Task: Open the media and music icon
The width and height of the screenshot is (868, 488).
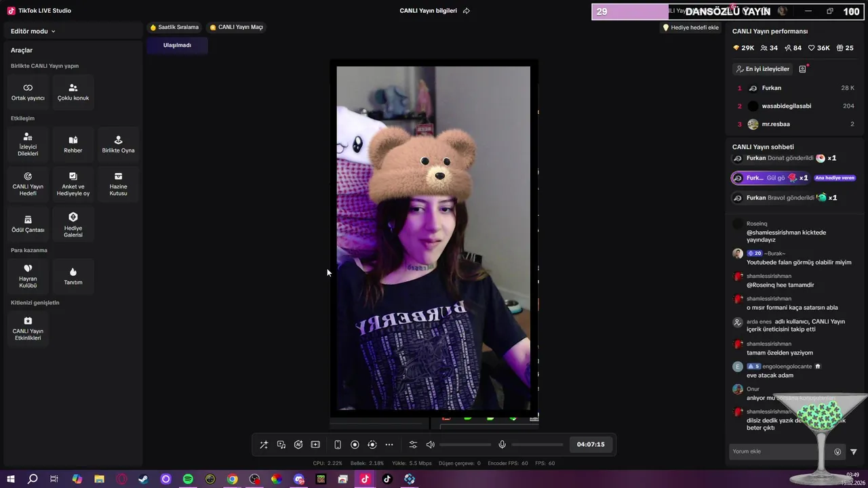Action: tap(281, 445)
